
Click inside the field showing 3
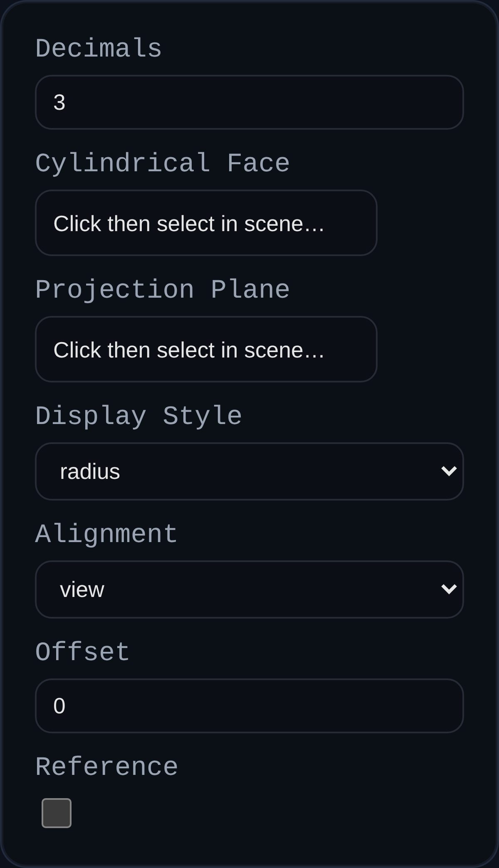click(x=249, y=102)
